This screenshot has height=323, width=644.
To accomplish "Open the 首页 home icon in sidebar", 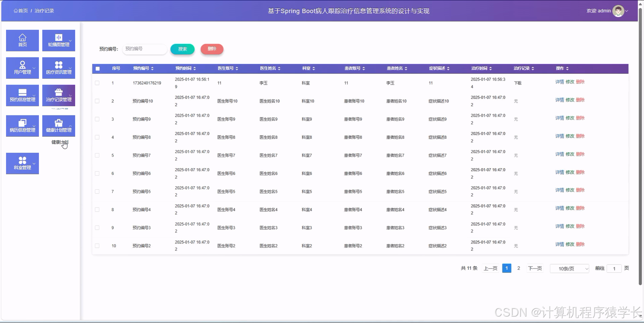I will (x=22, y=40).
